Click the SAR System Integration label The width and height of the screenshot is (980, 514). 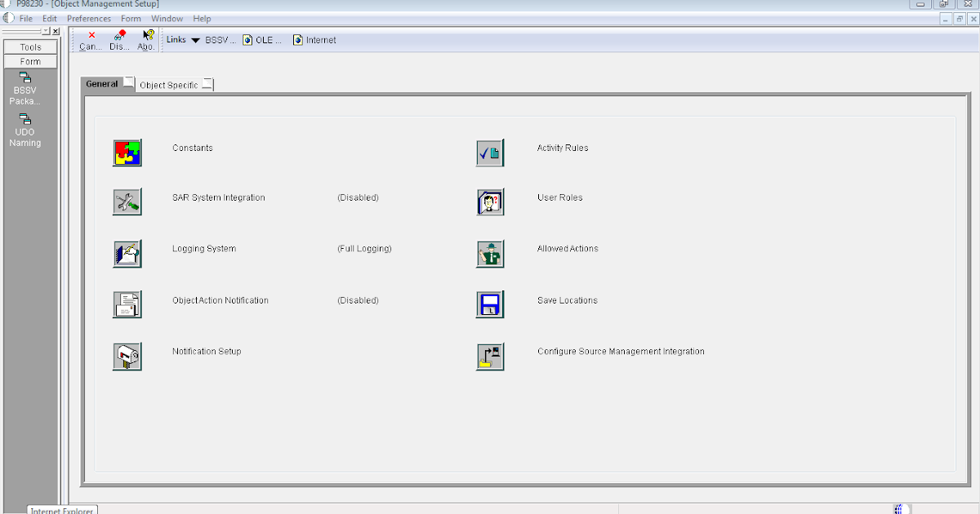219,197
